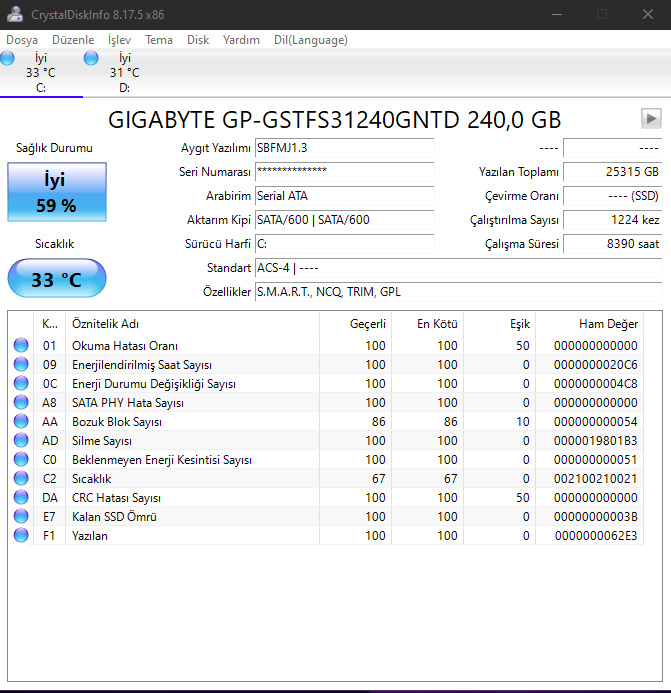Minimize the CrystalDiskInfo window
This screenshot has height=693, width=671.
[557, 15]
